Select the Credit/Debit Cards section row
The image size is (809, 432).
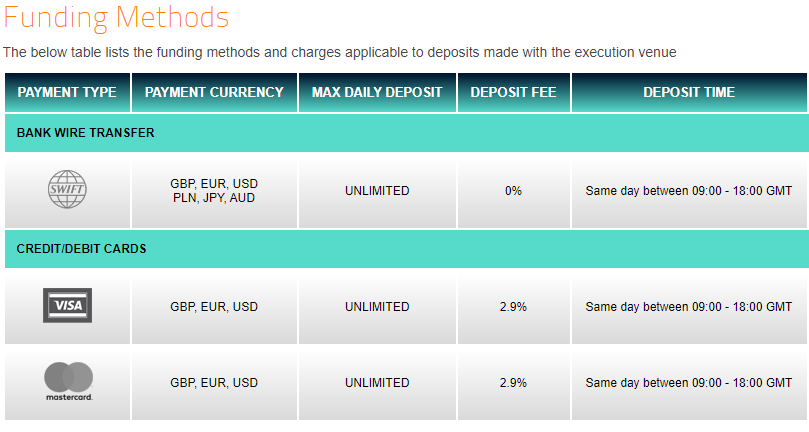406,249
